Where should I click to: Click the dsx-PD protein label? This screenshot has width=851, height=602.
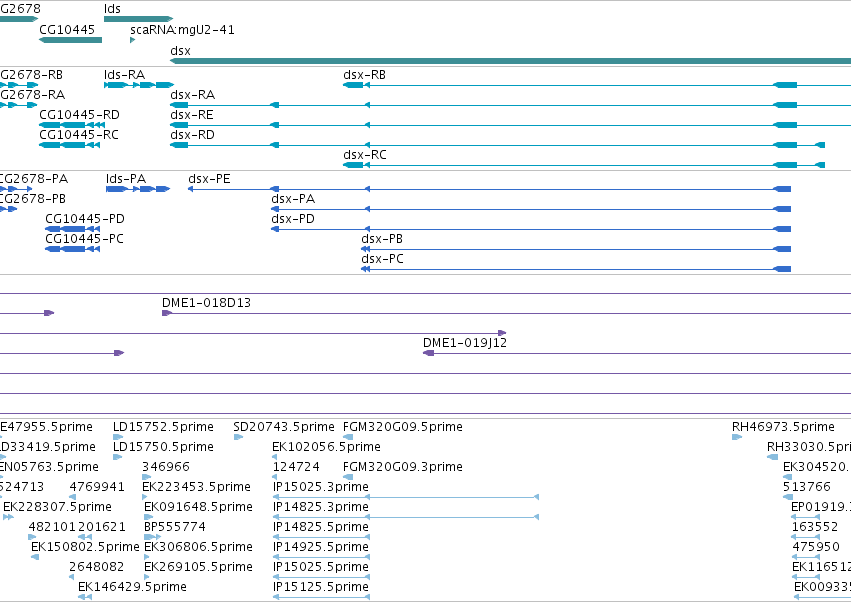[293, 219]
